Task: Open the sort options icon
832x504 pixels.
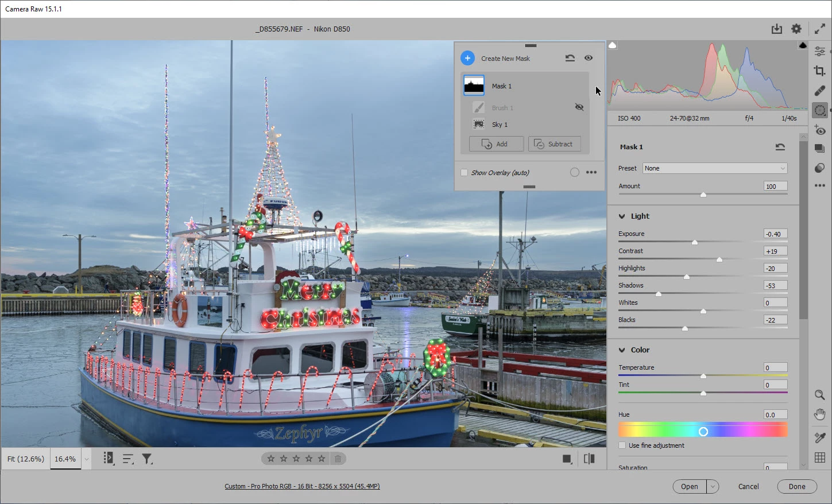Action: tap(127, 459)
